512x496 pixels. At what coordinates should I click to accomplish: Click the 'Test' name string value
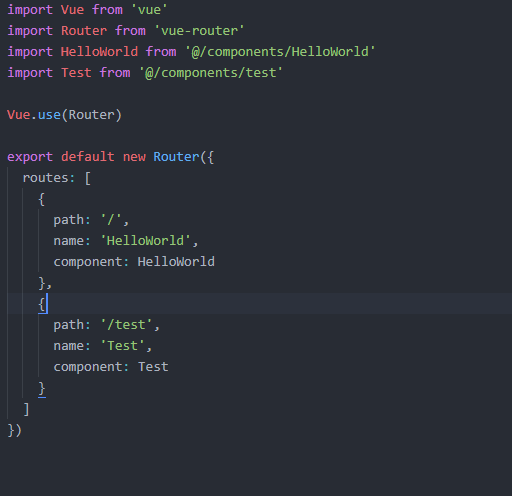pyautogui.click(x=123, y=346)
